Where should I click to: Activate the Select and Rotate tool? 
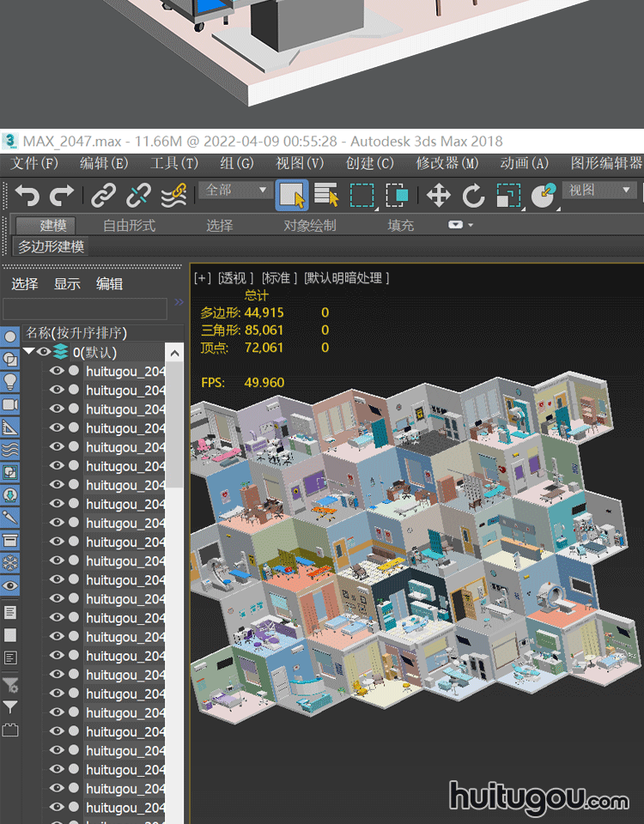[x=473, y=196]
